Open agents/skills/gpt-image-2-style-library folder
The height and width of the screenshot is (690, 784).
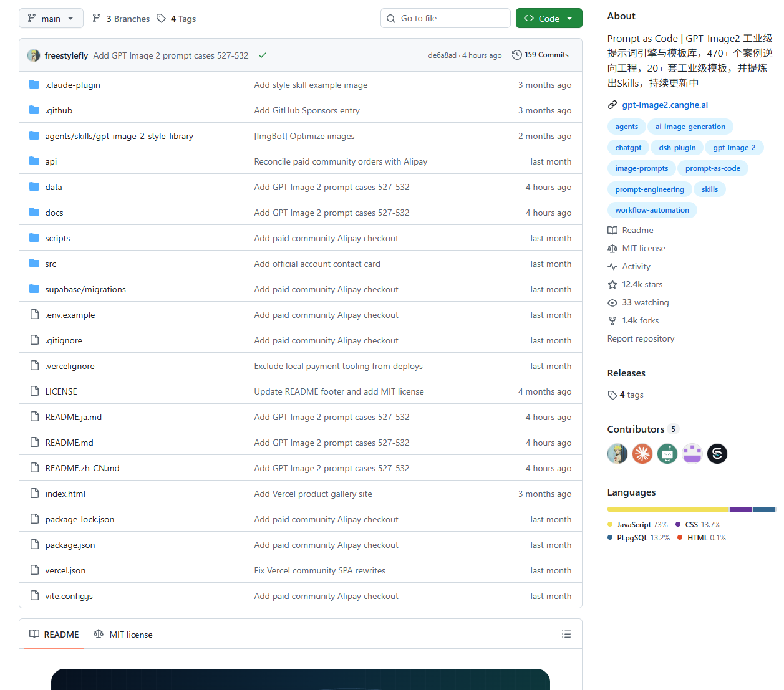[x=119, y=136]
